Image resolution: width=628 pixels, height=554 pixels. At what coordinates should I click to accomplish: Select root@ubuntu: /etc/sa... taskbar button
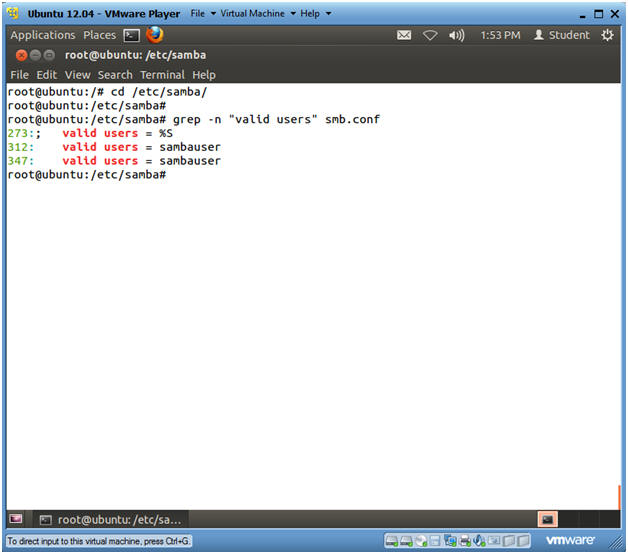111,520
